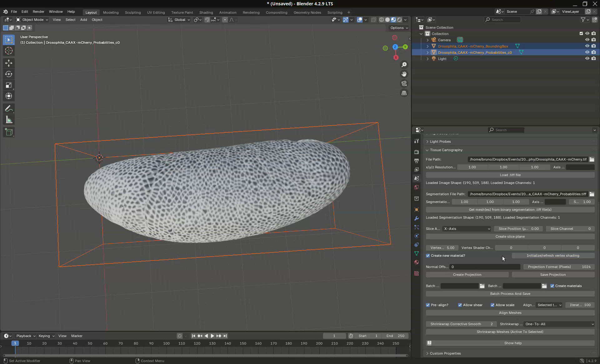Open the Modifiers wrench properties tab

click(x=417, y=218)
